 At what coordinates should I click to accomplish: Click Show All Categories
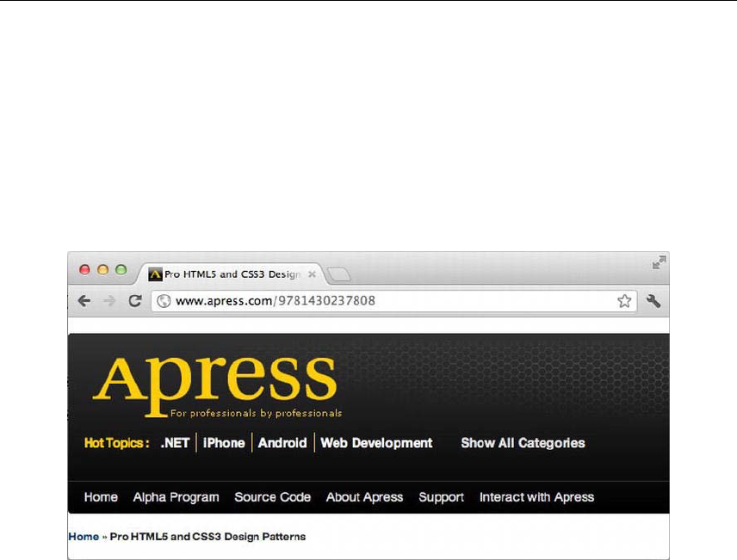tap(523, 443)
